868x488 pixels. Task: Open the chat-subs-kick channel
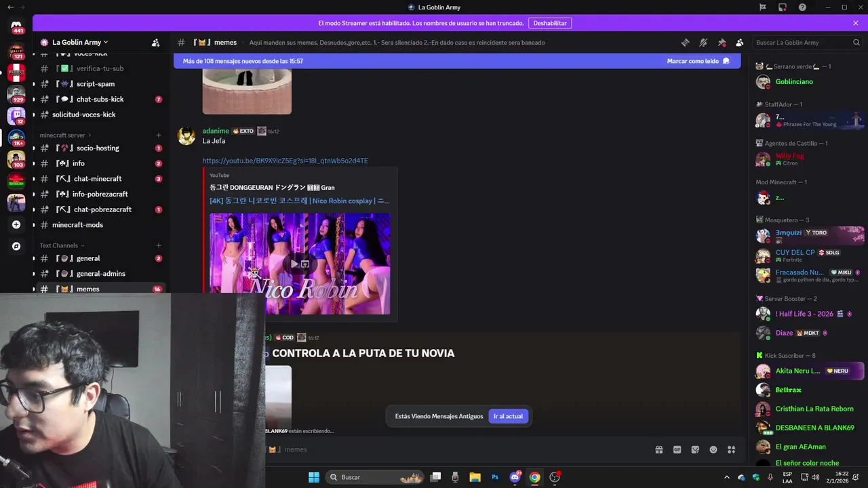click(100, 99)
